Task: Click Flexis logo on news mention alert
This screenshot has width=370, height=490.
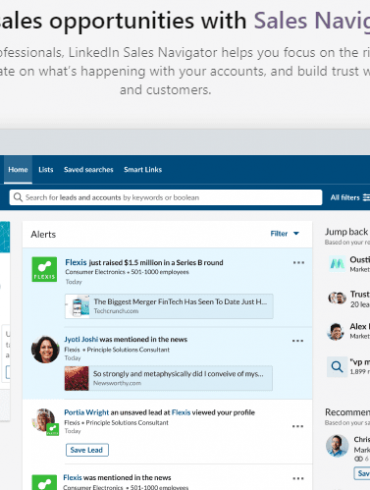Action: tap(44, 482)
